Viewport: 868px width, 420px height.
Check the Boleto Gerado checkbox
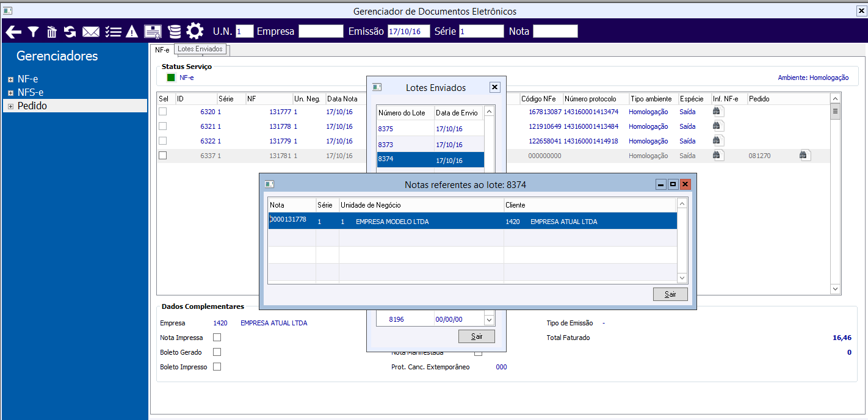217,352
